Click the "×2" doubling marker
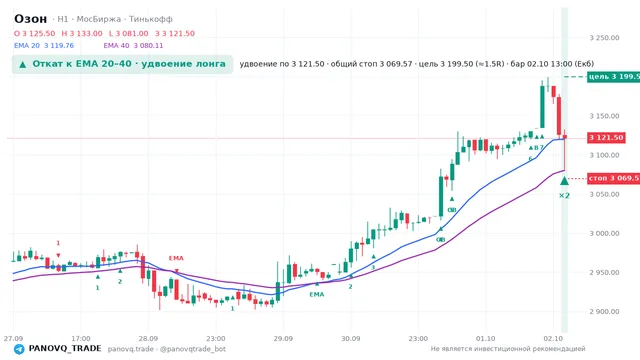The width and height of the screenshot is (640, 360). pos(564,196)
